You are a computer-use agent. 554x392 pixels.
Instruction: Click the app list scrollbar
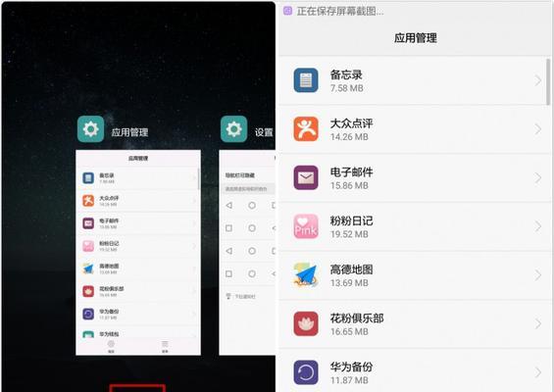click(548, 81)
